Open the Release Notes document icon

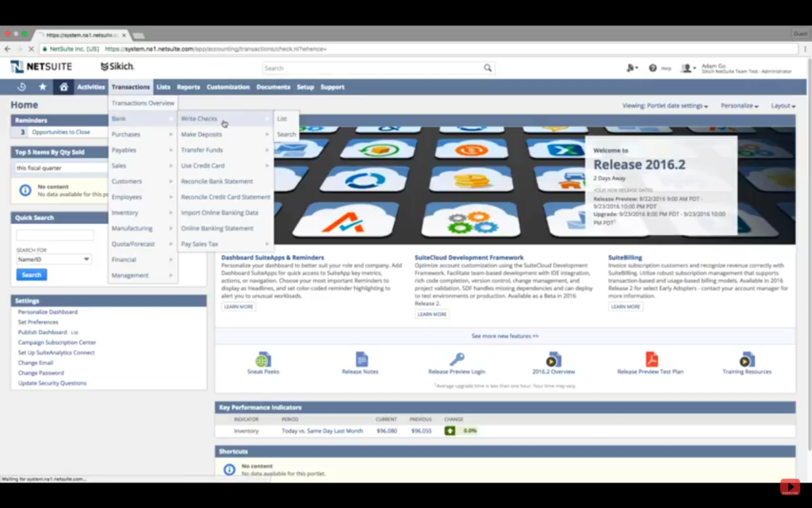pyautogui.click(x=361, y=360)
